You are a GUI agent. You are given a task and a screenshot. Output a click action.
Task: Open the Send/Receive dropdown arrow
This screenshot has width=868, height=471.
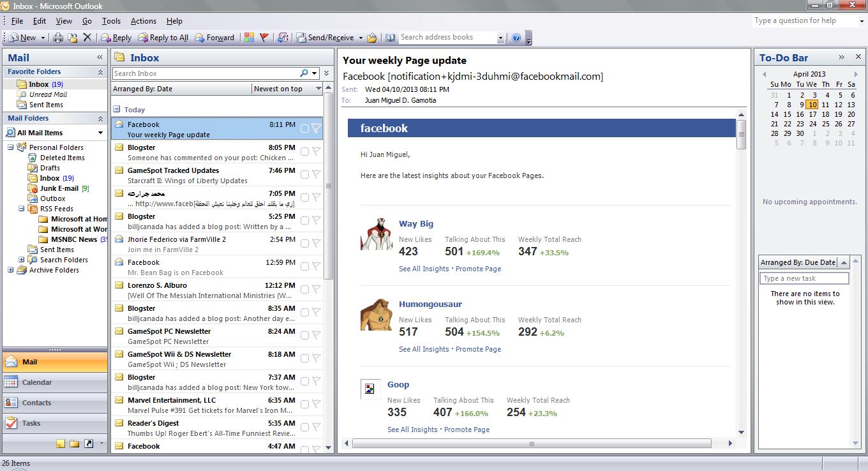click(361, 38)
